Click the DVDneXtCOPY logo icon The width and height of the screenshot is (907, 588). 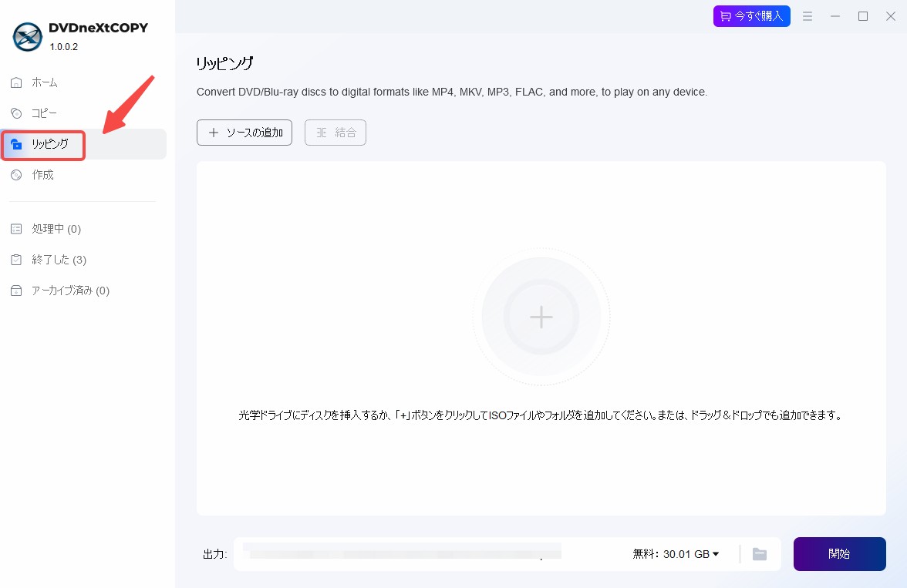pyautogui.click(x=27, y=37)
